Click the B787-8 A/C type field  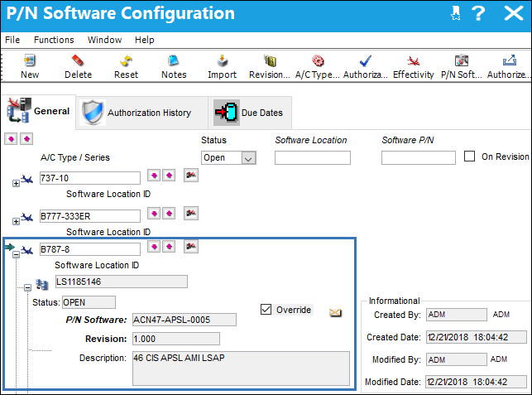(90, 249)
